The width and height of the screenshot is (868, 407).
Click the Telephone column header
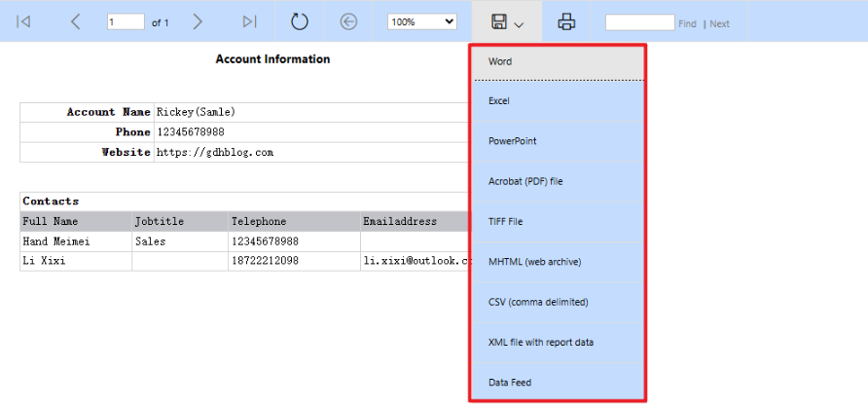point(259,221)
